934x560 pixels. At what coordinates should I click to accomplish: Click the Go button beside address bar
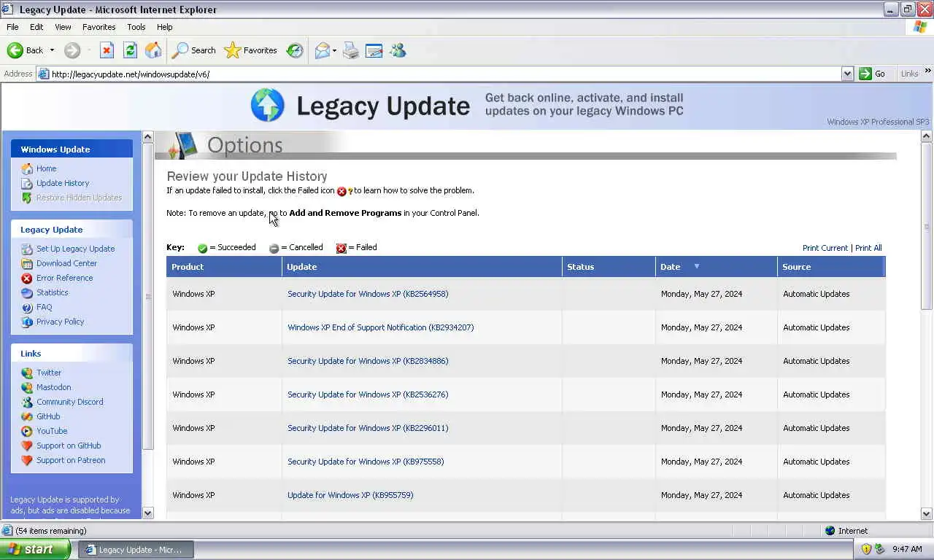coord(873,74)
